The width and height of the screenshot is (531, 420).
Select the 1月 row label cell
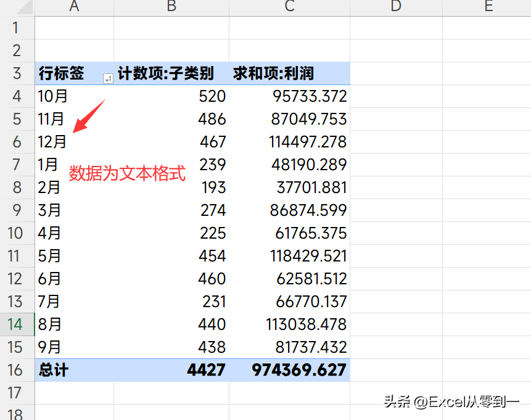click(74, 165)
